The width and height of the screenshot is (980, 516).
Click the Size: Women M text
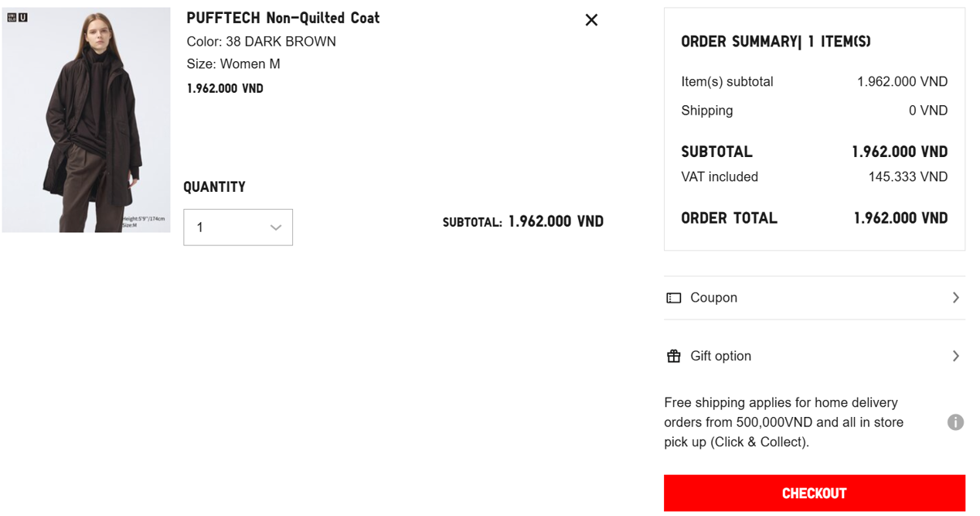point(233,64)
